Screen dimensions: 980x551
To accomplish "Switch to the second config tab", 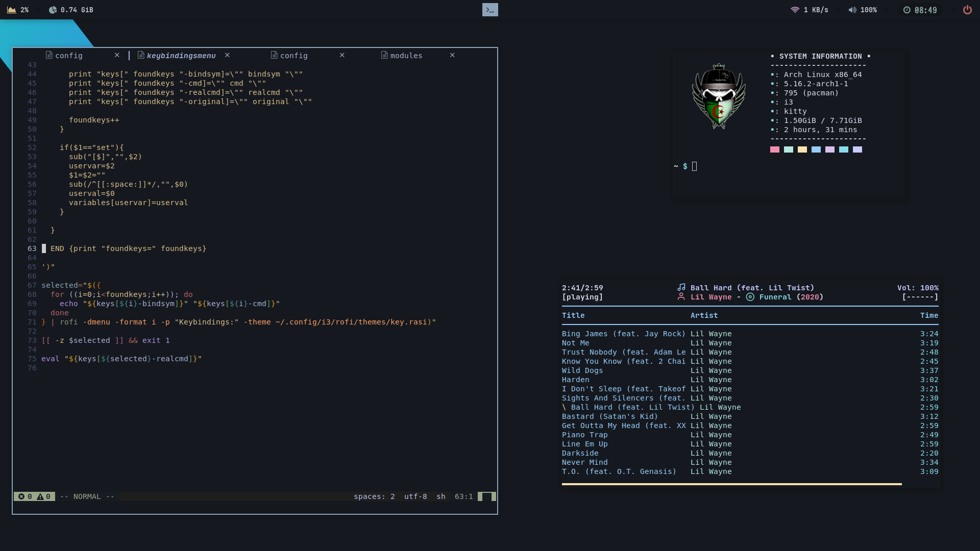I will pyautogui.click(x=294, y=56).
